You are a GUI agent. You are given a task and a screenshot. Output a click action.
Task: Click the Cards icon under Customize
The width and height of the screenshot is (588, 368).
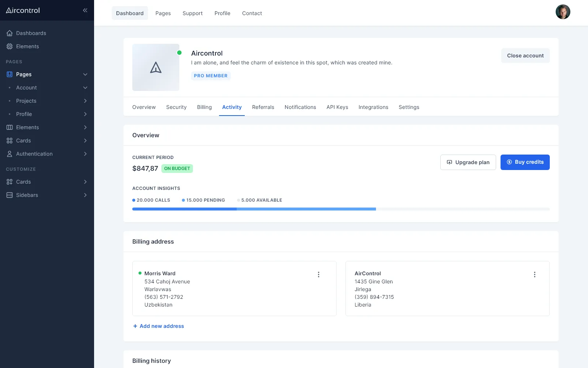pos(10,182)
